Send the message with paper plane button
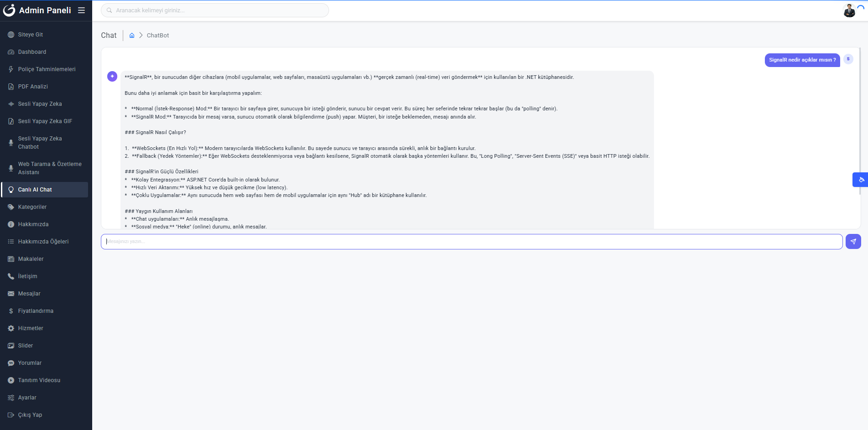The height and width of the screenshot is (430, 868). (x=853, y=242)
